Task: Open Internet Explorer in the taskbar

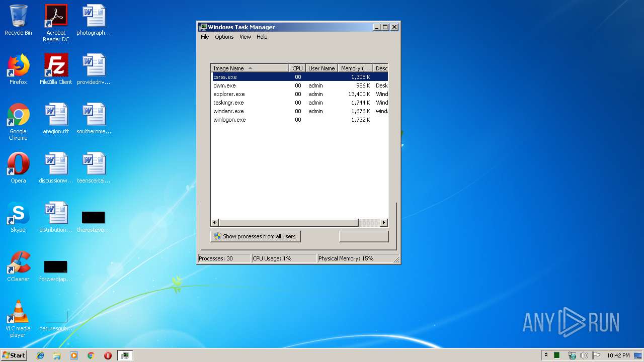Action: tap(40, 355)
